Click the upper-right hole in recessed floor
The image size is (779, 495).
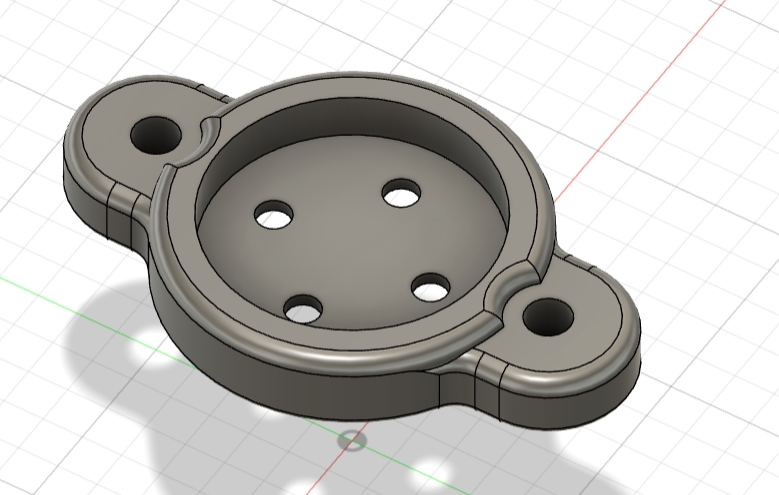pos(401,193)
